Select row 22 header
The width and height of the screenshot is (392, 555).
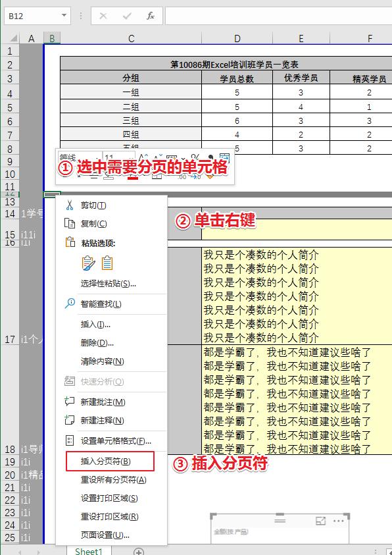click(x=10, y=500)
